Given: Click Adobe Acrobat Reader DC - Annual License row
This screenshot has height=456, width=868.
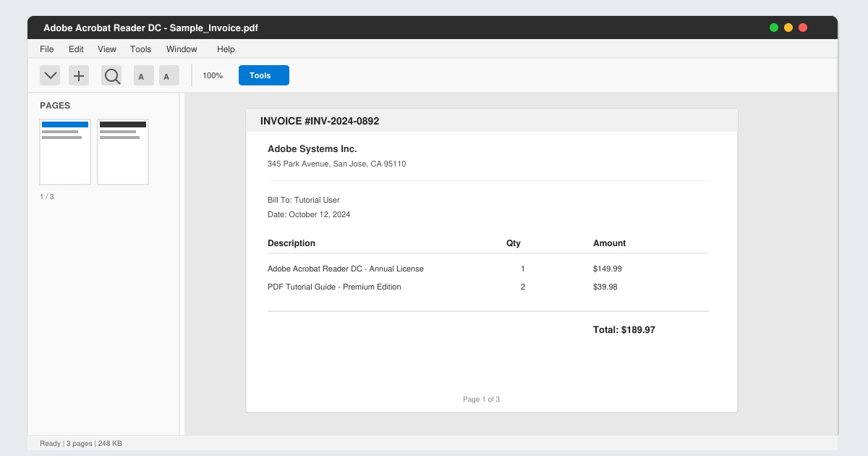Looking at the screenshot, I should [x=346, y=269].
